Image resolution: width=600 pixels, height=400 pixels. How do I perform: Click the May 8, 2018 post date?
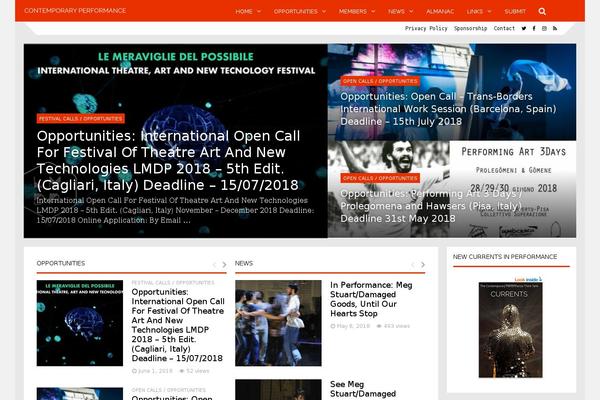[x=350, y=326]
